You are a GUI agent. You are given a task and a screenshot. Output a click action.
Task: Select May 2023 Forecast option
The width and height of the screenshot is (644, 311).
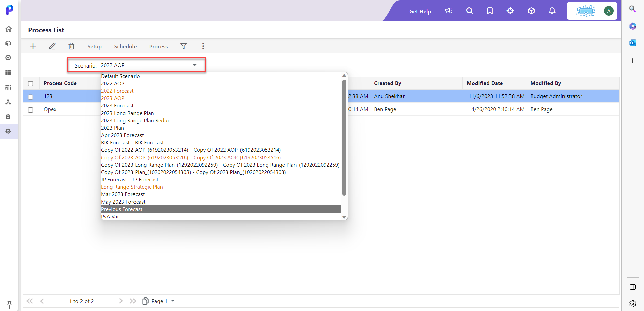tap(221, 202)
